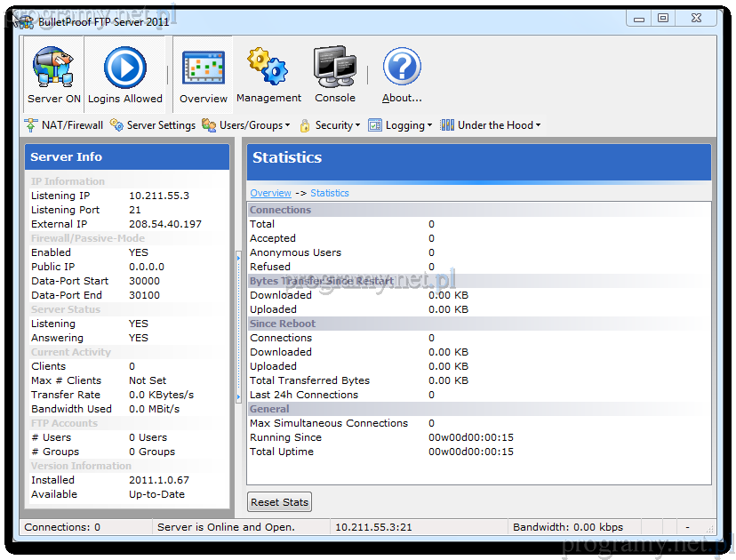Maximize the BulletProof FTP window
This screenshot has width=736, height=560.
[663, 18]
